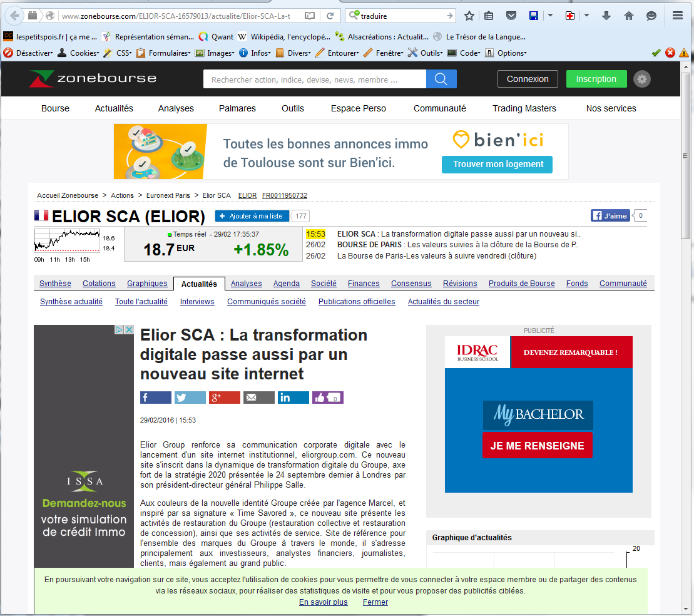Click the browser search box containing traduire
This screenshot has width=694, height=616.
point(401,16)
